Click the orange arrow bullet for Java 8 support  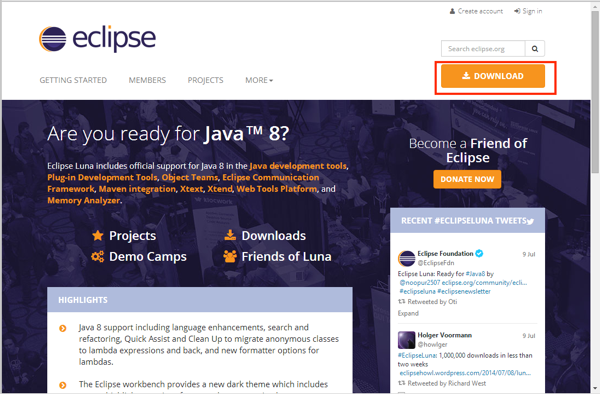tap(63, 328)
